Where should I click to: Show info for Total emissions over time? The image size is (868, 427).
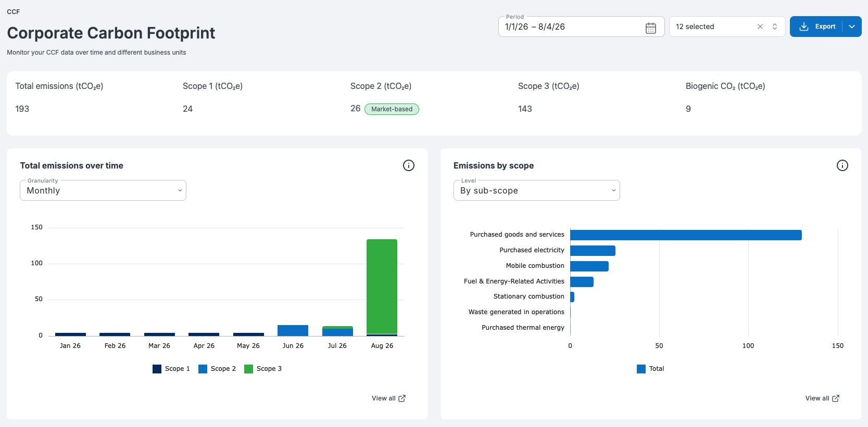click(x=409, y=165)
